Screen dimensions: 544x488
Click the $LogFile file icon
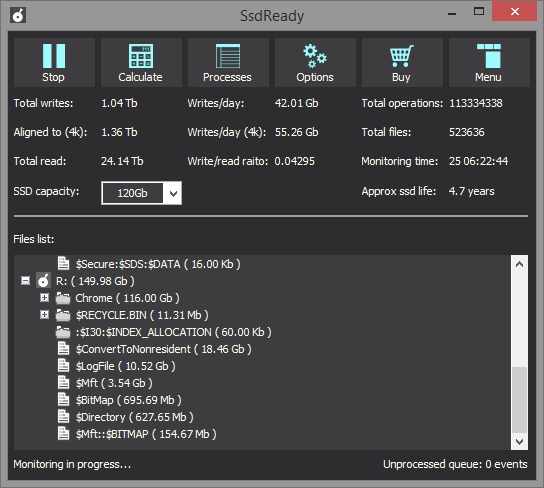[63, 365]
